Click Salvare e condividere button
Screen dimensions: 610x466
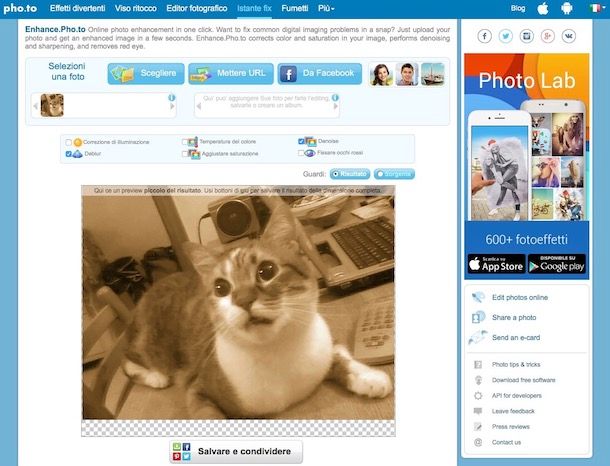(x=236, y=452)
